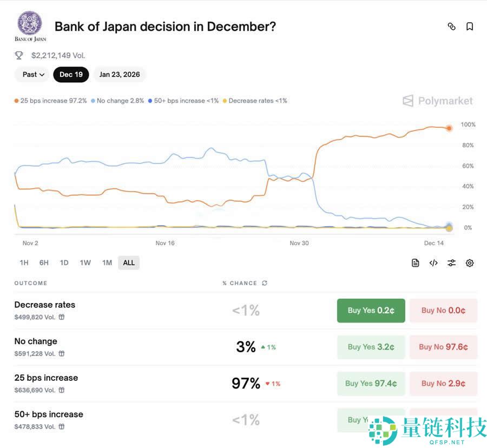Open the chart gear settings
The height and width of the screenshot is (448, 487).
click(x=469, y=262)
